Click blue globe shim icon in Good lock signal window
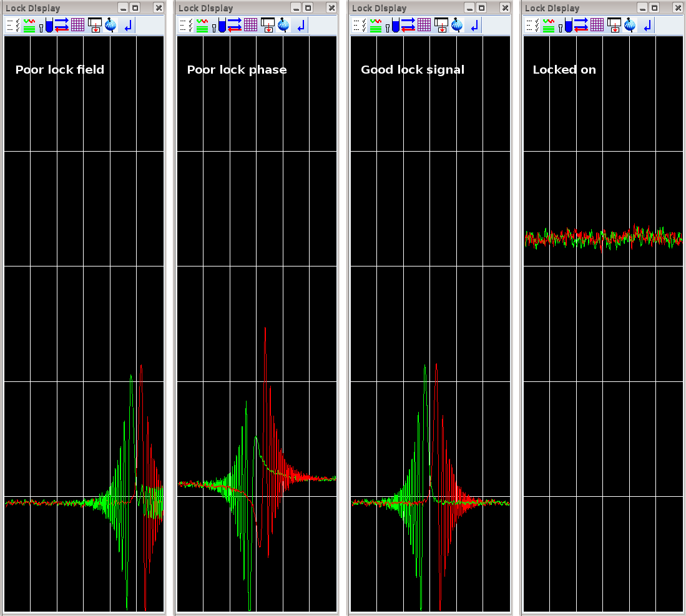Screen dimensions: 686x616 coord(457,26)
